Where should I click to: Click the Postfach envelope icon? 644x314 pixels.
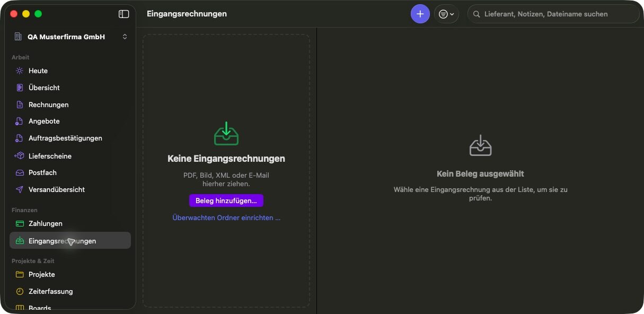click(x=20, y=172)
